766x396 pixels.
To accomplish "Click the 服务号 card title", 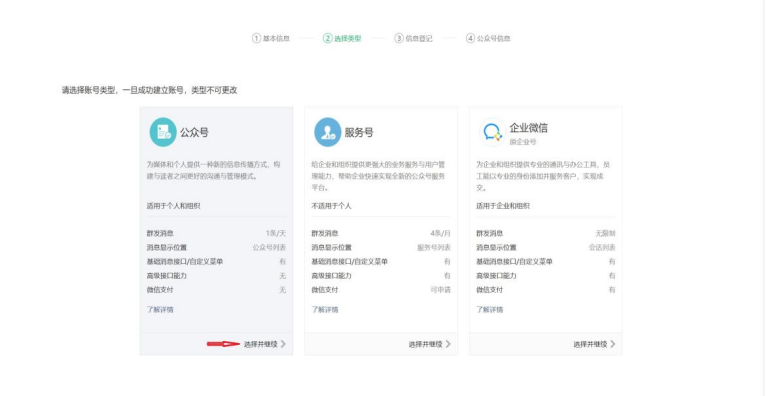I will click(x=359, y=132).
